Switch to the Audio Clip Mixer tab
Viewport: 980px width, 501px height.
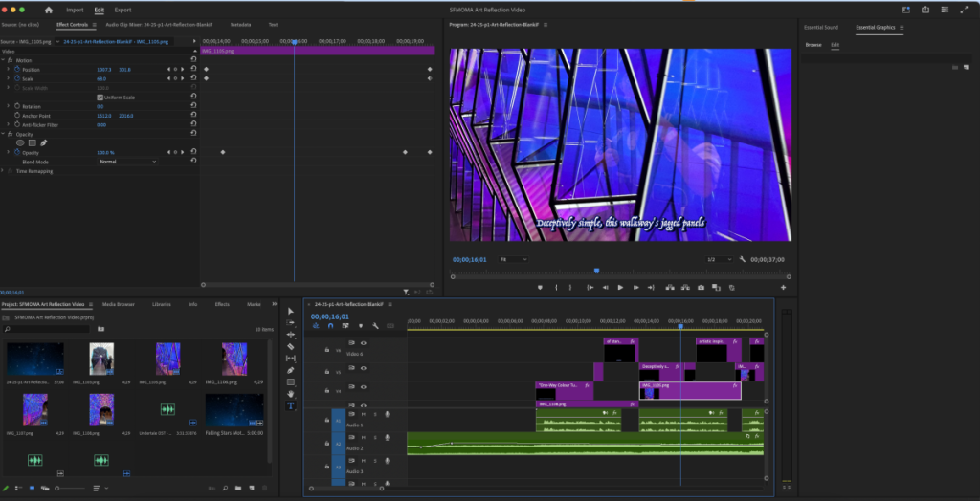(x=159, y=25)
